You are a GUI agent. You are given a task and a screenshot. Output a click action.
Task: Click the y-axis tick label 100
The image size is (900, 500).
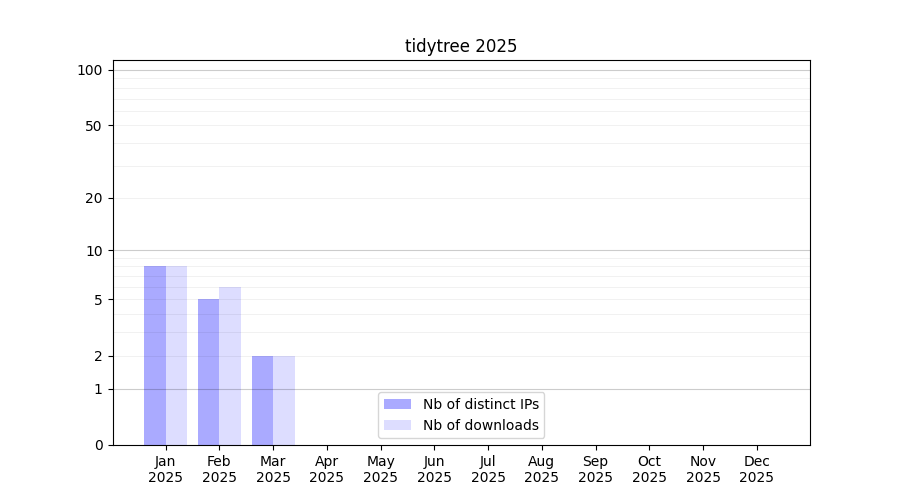pyautogui.click(x=90, y=70)
